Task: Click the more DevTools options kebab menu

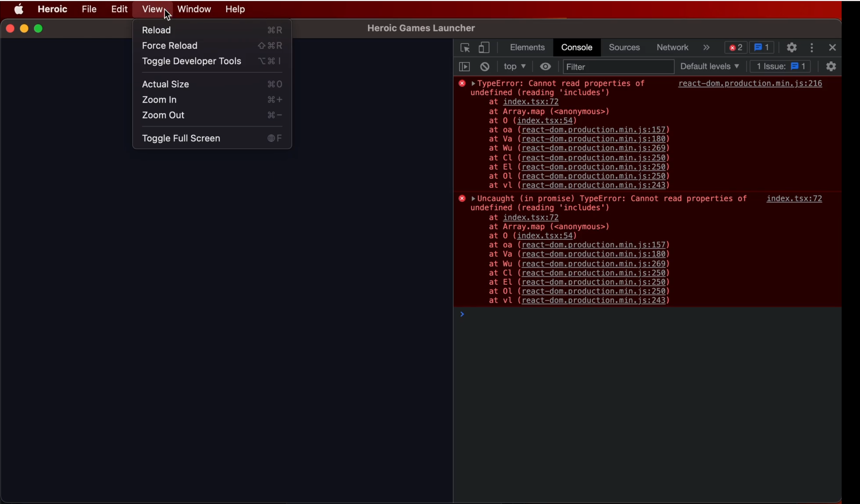Action: 812,48
